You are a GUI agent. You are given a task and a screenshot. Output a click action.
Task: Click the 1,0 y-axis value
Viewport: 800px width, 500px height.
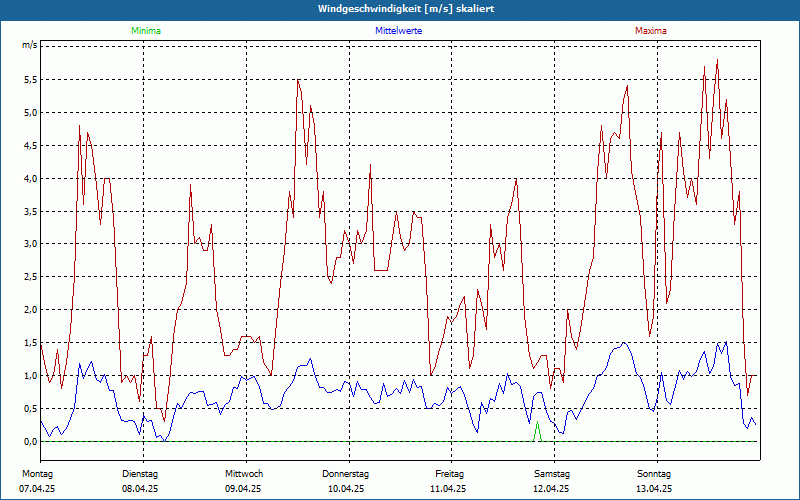click(31, 376)
